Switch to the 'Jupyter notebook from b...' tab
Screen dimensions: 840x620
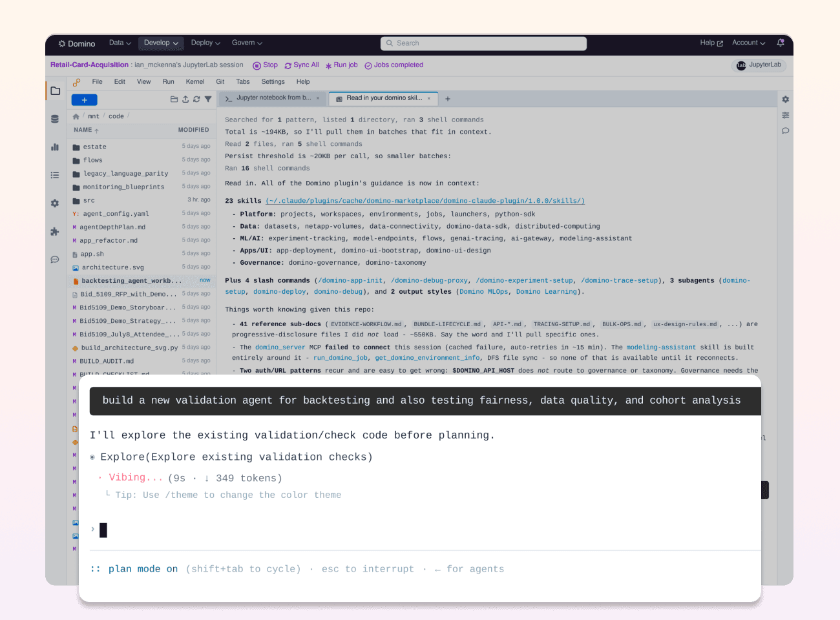[273, 98]
